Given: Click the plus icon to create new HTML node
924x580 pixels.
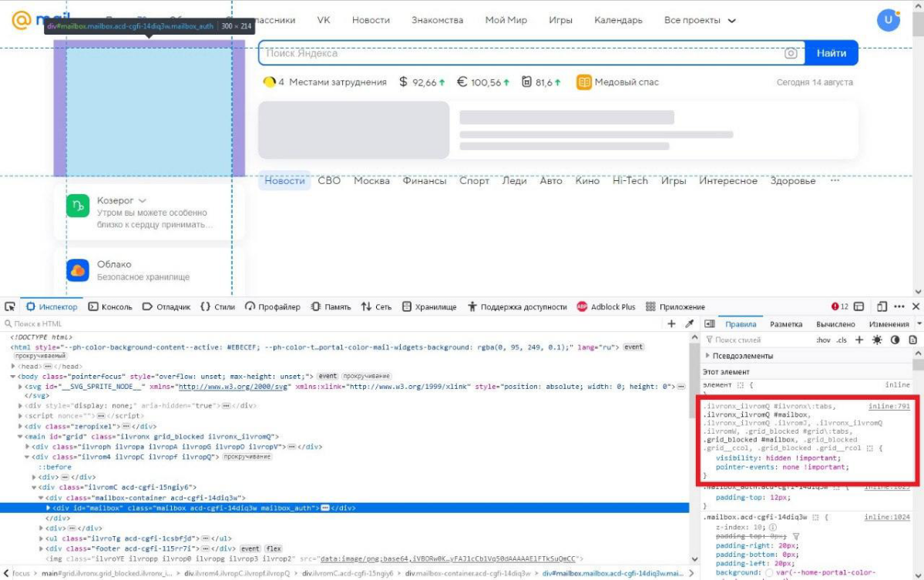Looking at the screenshot, I should click(x=671, y=324).
